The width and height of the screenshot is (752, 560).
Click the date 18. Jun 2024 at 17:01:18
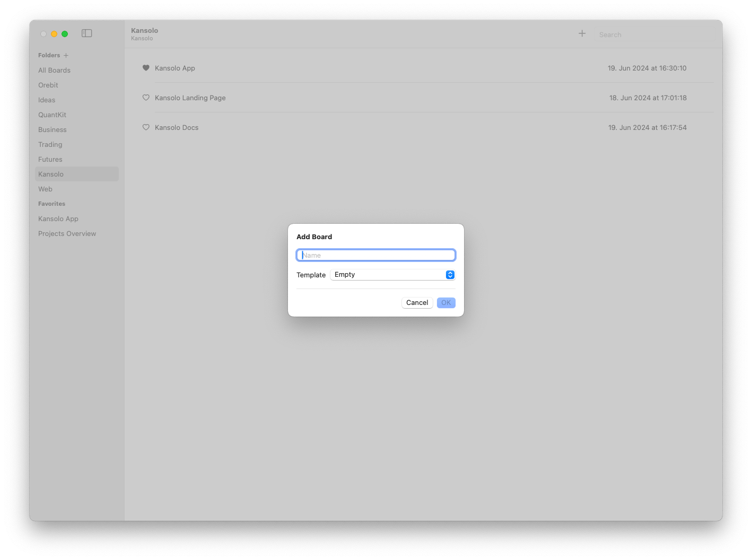pos(648,98)
